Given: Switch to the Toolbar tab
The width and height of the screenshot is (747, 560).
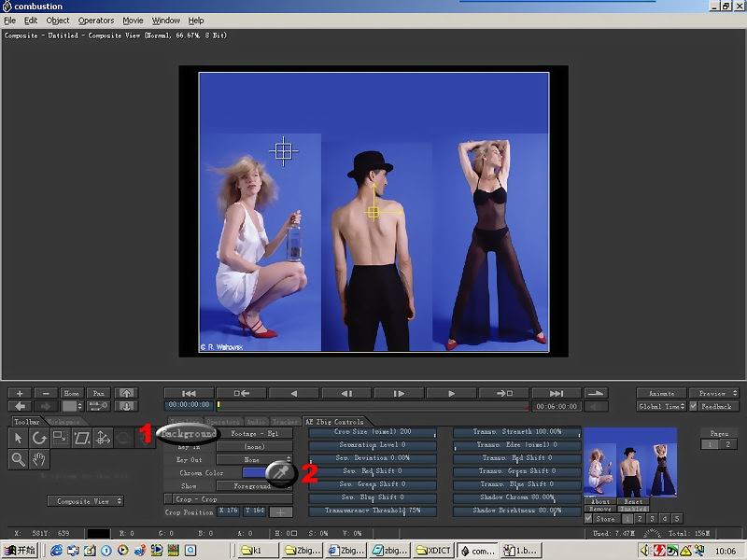Looking at the screenshot, I should pyautogui.click(x=27, y=422).
